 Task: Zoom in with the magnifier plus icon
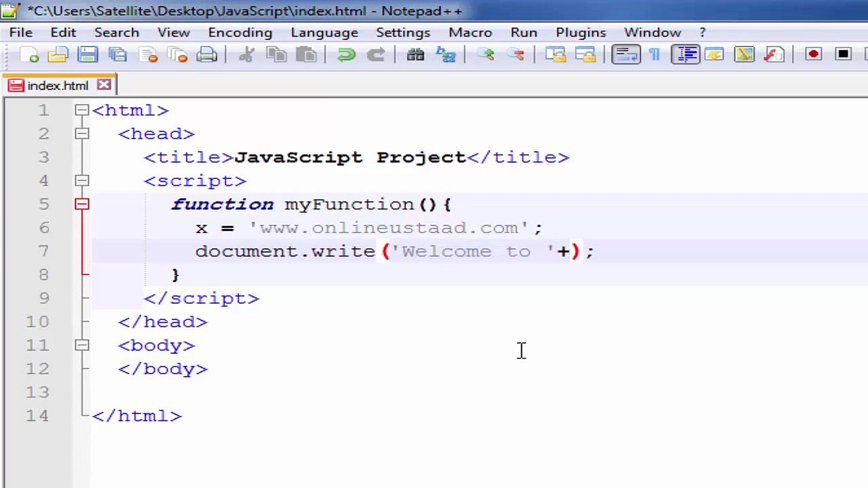tap(485, 55)
